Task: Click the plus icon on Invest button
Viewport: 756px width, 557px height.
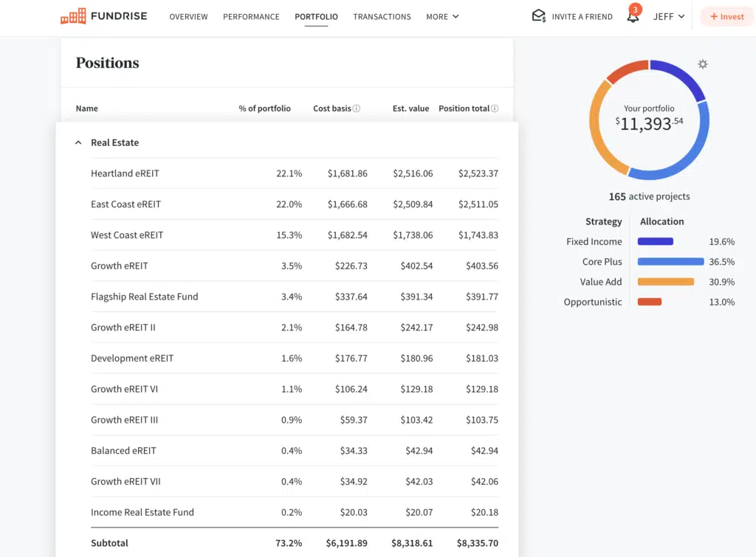Action: pos(714,16)
